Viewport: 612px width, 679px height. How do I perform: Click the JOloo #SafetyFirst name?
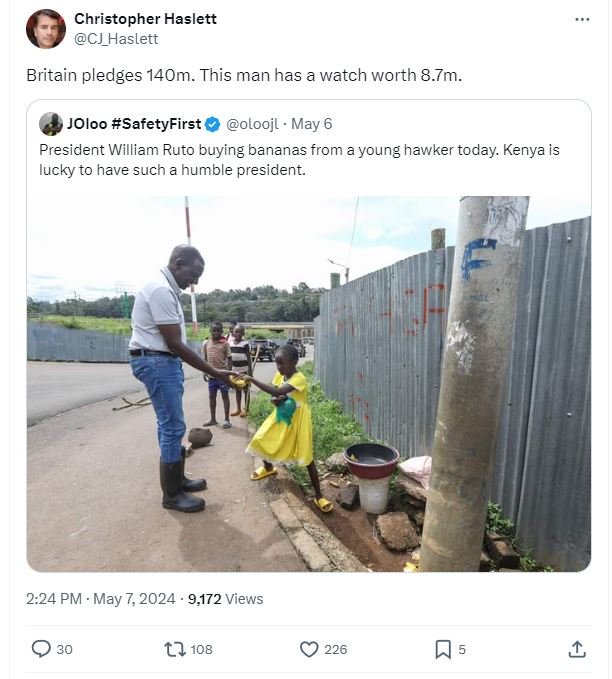pyautogui.click(x=133, y=124)
